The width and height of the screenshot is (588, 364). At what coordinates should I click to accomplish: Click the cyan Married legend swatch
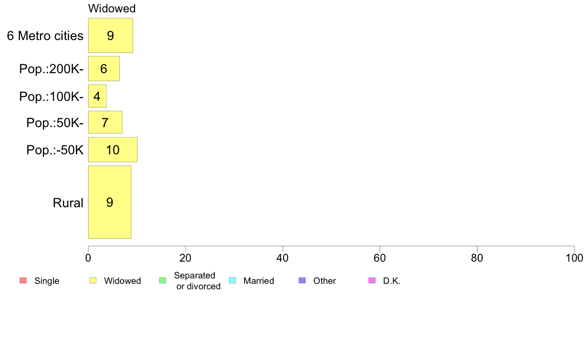pos(233,280)
